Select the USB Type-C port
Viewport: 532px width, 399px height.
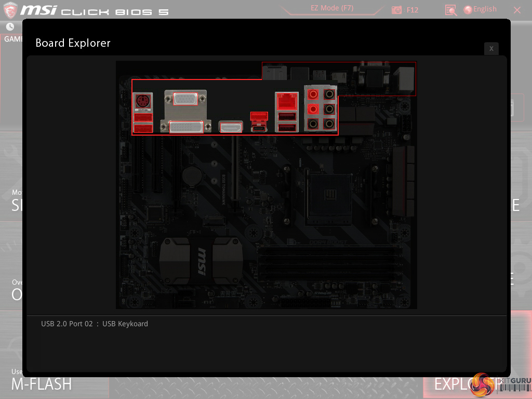point(259,129)
